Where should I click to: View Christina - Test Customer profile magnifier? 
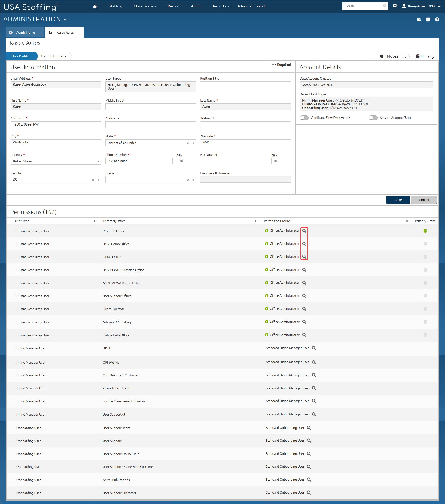click(x=314, y=375)
